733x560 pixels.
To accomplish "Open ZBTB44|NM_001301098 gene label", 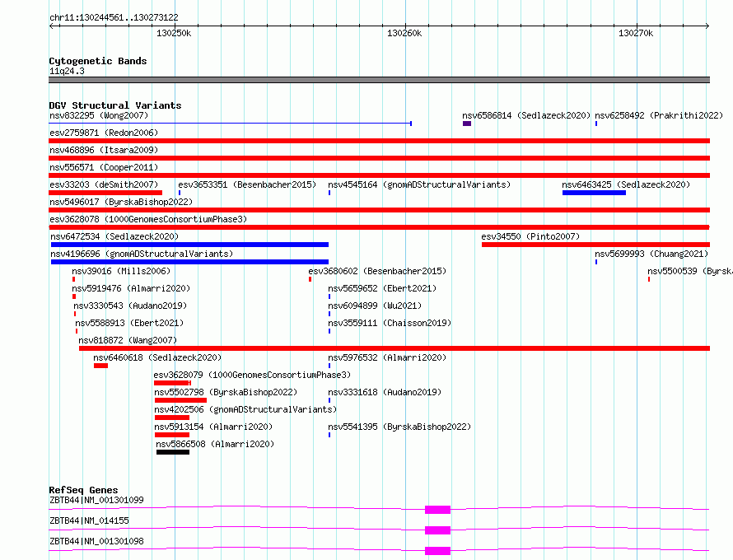I will tap(96, 541).
